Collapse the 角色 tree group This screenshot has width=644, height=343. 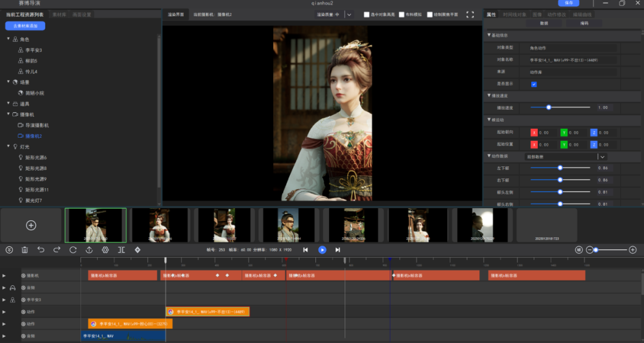8,39
